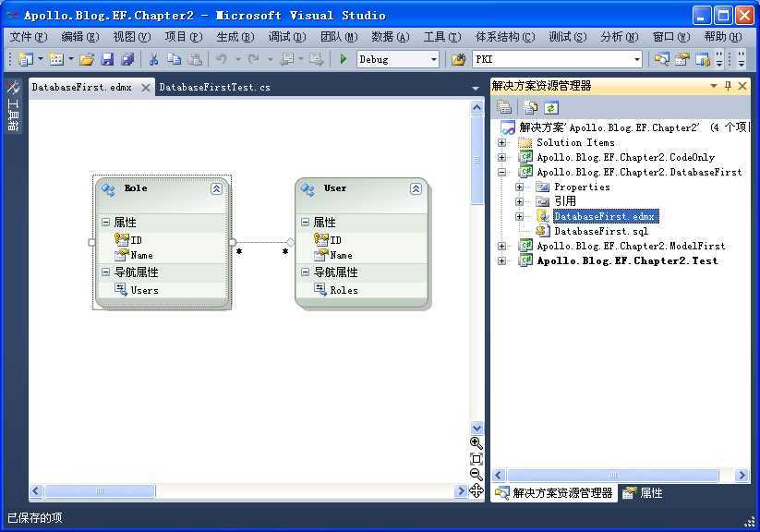Zoom in on the entity designer

[476, 442]
